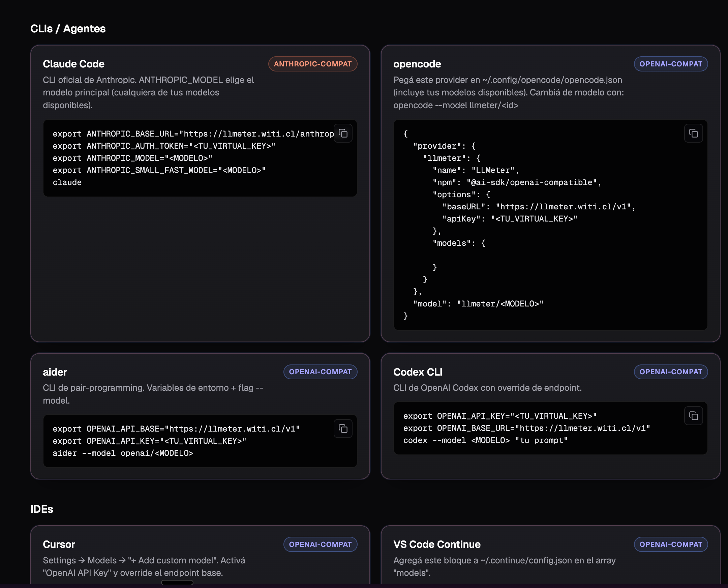
Task: Click the Cursor card title
Action: click(59, 545)
